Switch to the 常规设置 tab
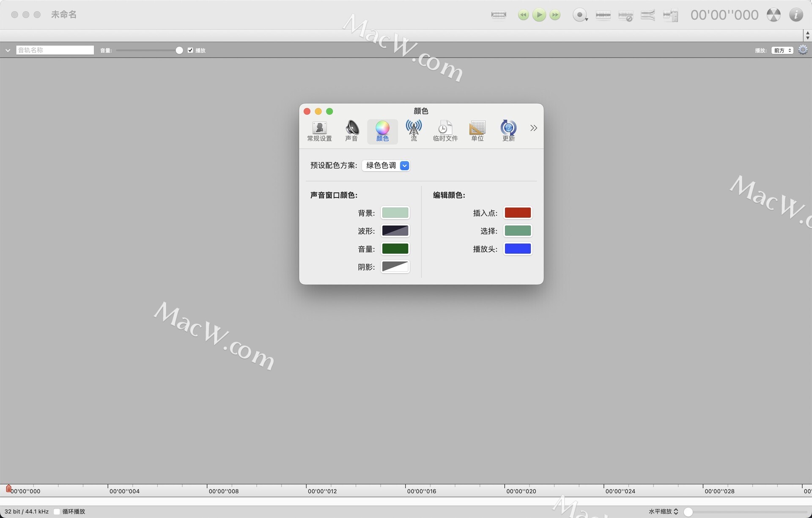Image resolution: width=812 pixels, height=518 pixels. (x=319, y=131)
